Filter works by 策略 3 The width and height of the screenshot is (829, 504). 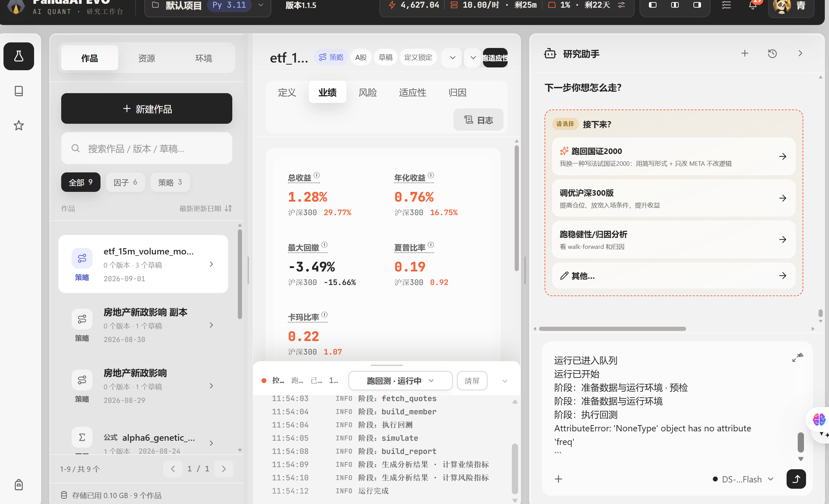(x=170, y=182)
